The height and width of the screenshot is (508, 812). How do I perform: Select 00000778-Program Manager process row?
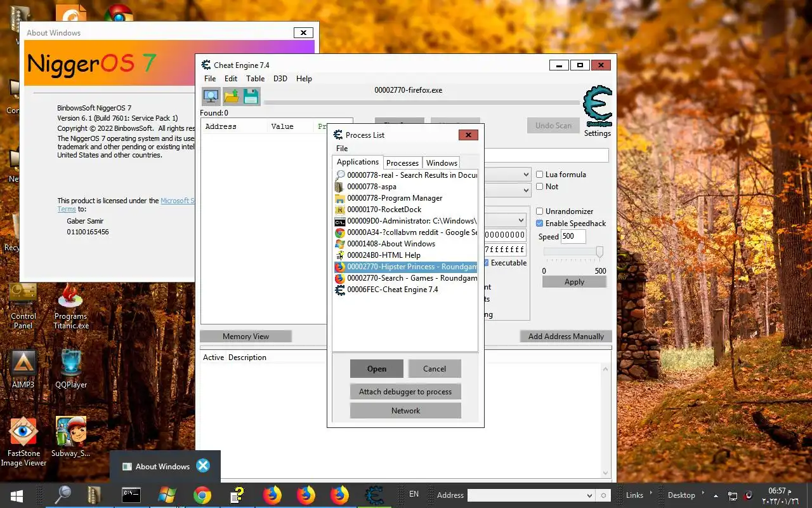[405, 198]
